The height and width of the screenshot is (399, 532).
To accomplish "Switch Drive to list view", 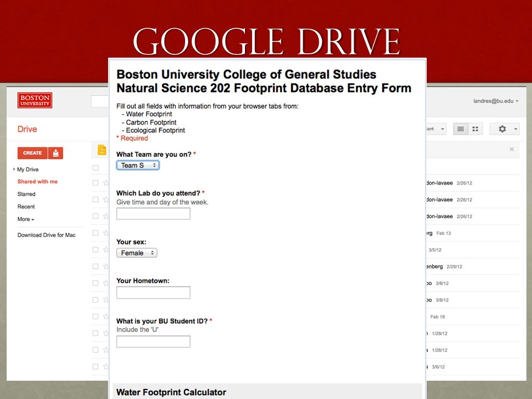I will click(x=461, y=129).
